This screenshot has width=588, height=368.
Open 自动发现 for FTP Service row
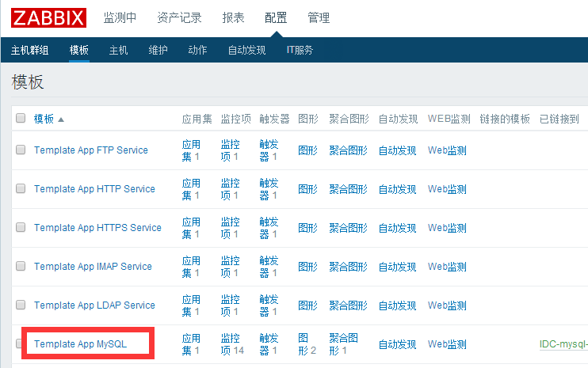(x=398, y=150)
